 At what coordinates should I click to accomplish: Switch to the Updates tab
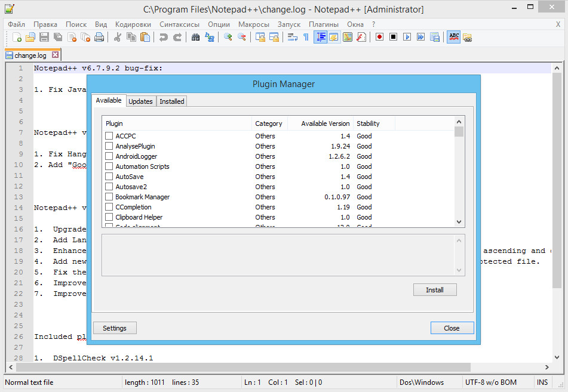point(140,101)
